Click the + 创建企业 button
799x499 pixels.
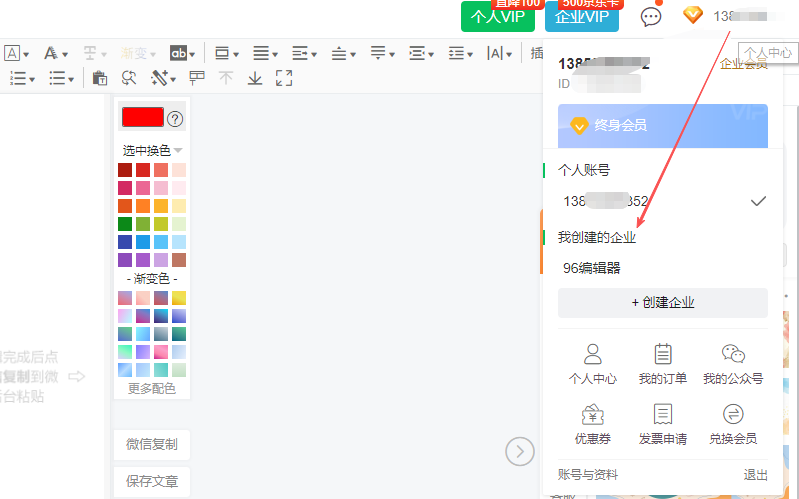pyautogui.click(x=662, y=302)
